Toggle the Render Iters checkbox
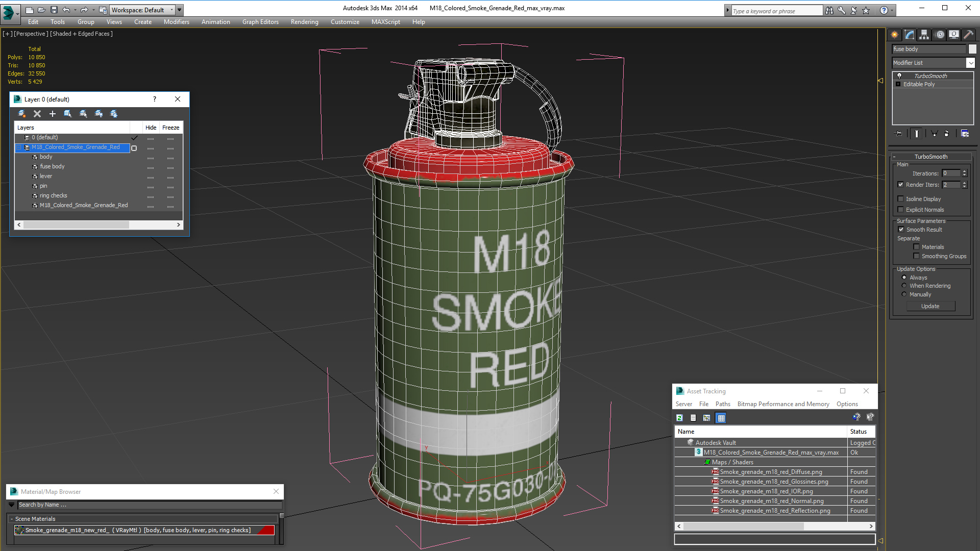The image size is (980, 551). (x=901, y=185)
